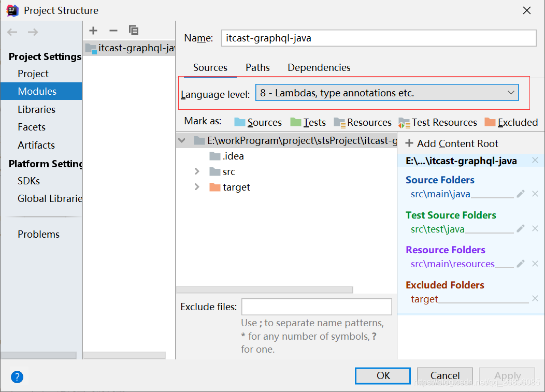Switch to the Dependencies tab
Viewport: 545px width, 392px height.
point(319,67)
